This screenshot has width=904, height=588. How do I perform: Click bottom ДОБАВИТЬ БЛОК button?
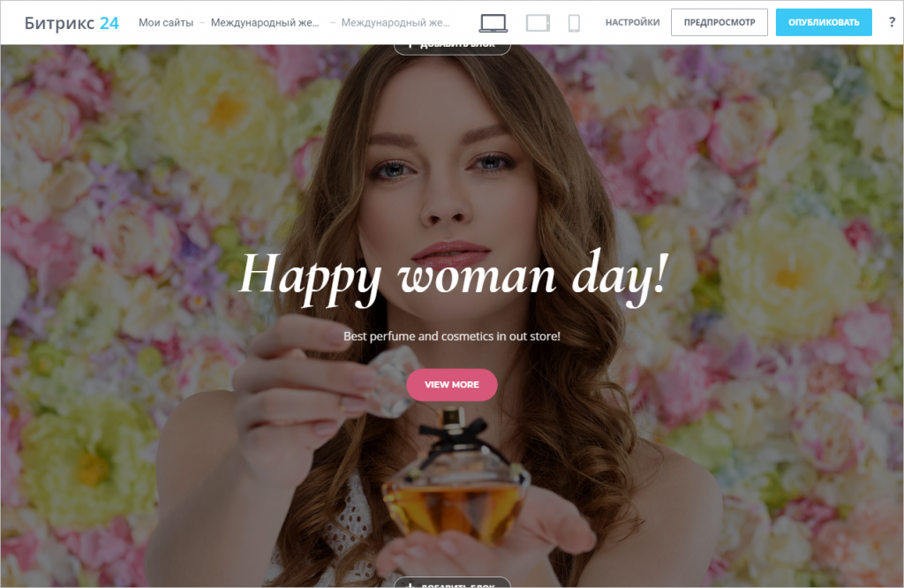point(452,582)
